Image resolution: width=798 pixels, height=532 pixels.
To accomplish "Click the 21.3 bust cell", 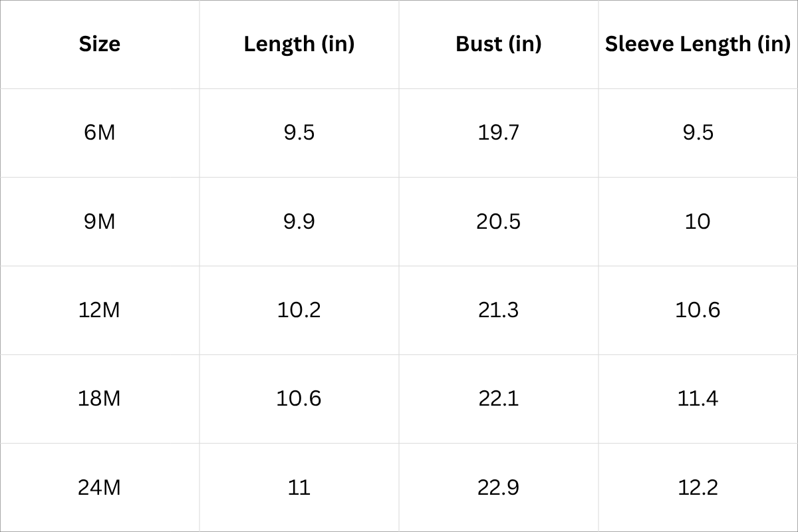I will (498, 310).
